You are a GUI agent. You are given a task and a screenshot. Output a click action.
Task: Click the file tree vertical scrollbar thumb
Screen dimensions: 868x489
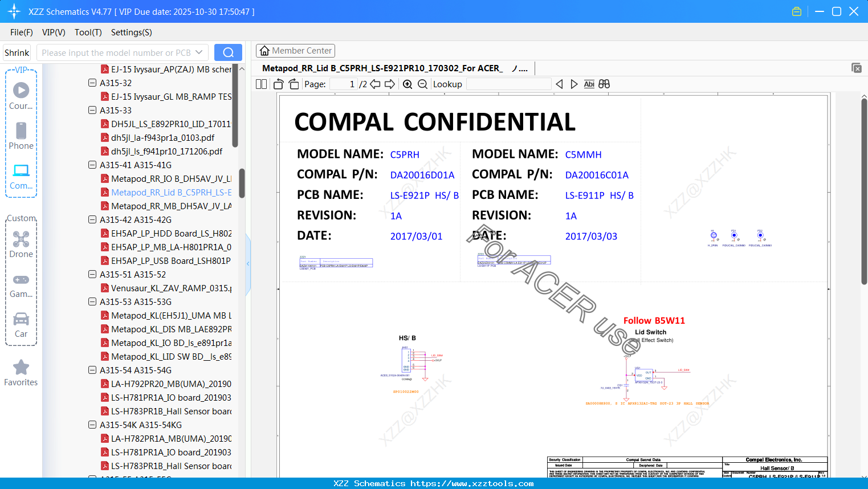tap(242, 183)
